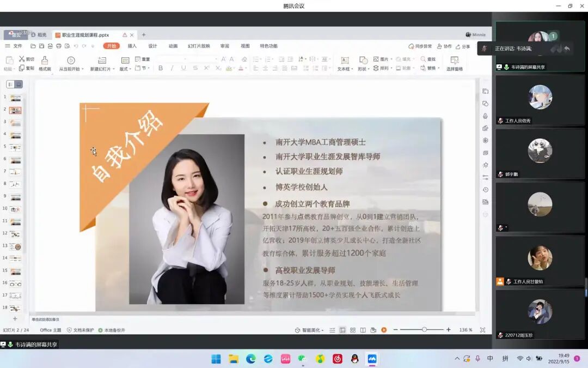Viewport: 588px width, 368px height.
Task: Switch to the 稻壳 tab
Action: (39, 34)
